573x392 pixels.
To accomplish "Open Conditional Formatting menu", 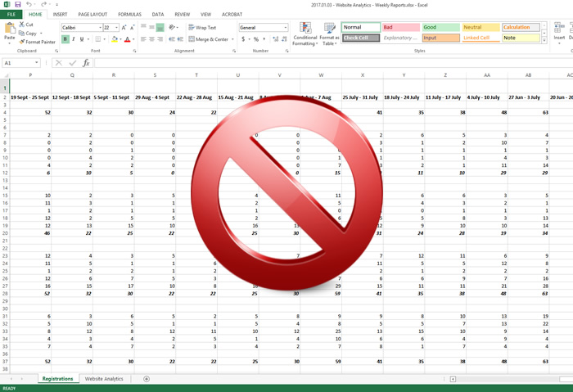I will coord(305,34).
